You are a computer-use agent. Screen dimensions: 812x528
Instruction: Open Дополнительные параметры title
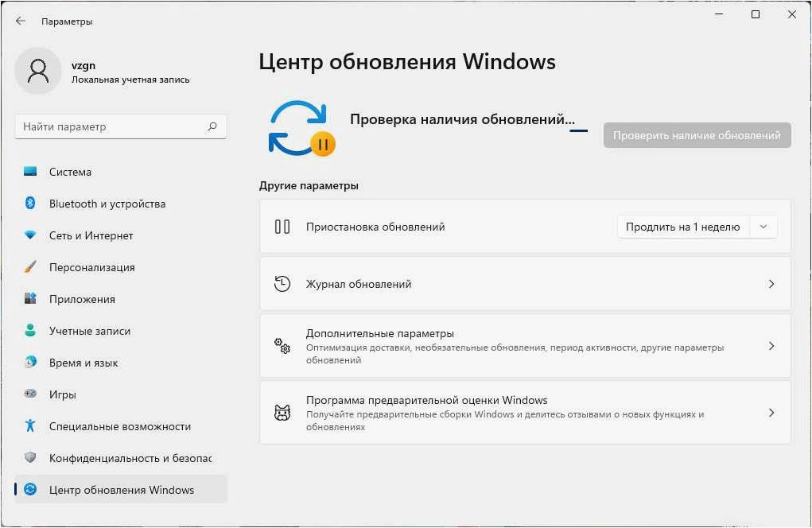click(x=379, y=333)
